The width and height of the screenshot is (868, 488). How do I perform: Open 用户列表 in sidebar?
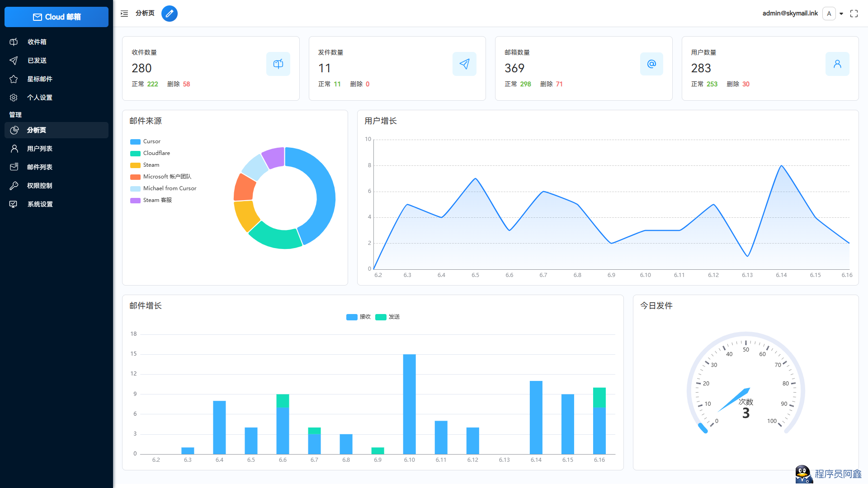tap(40, 149)
